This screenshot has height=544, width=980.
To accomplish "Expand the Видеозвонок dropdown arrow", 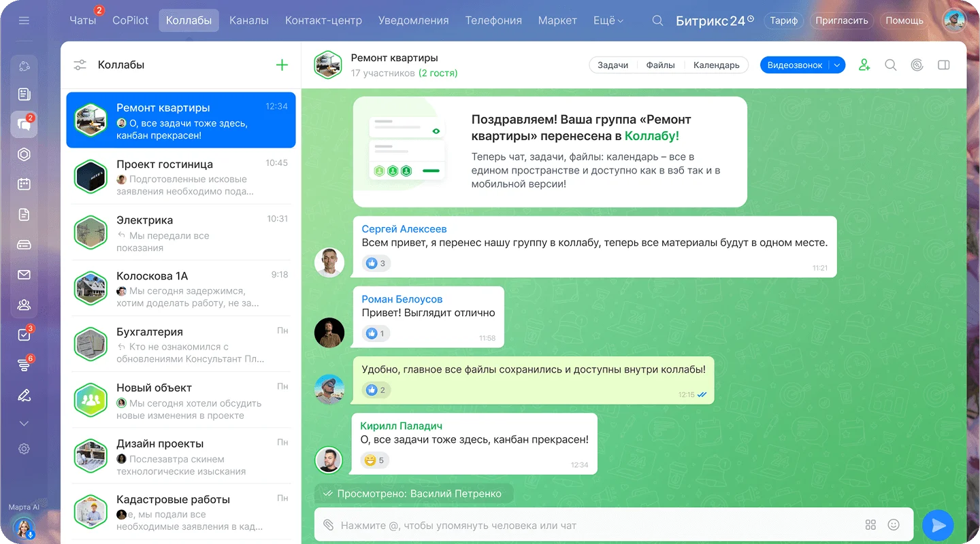I will click(x=837, y=65).
